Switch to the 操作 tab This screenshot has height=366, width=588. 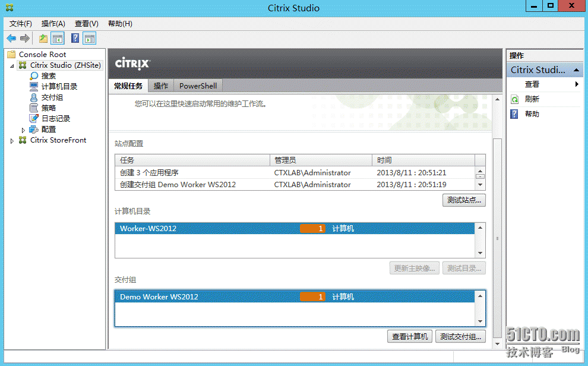click(161, 86)
